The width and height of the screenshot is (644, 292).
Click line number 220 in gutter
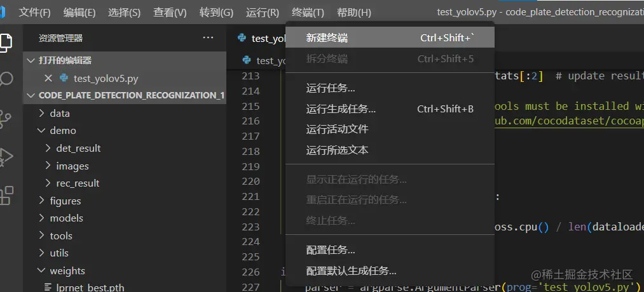(x=250, y=182)
